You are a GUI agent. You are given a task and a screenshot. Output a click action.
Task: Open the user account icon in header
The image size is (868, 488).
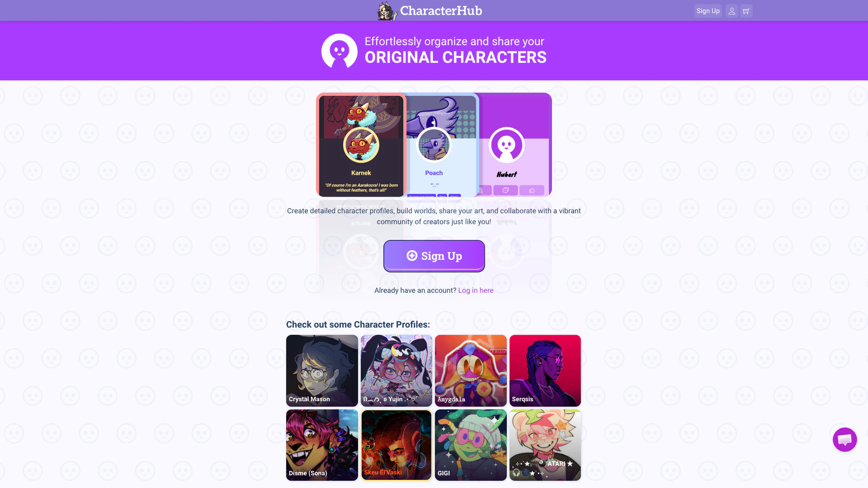731,11
